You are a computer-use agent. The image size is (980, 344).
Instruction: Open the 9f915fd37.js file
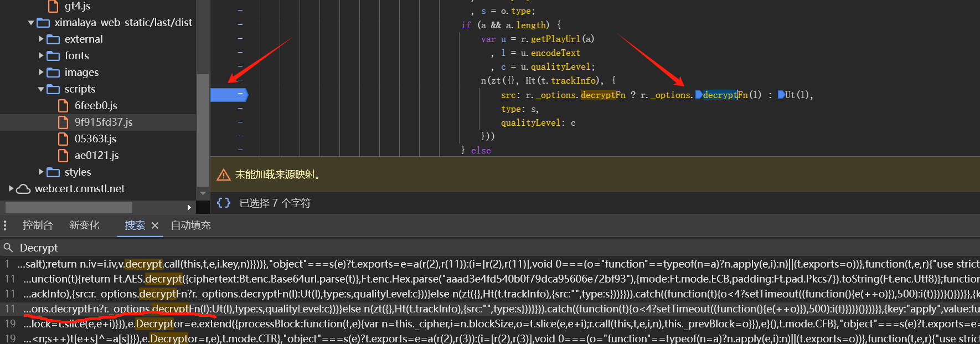pos(104,122)
